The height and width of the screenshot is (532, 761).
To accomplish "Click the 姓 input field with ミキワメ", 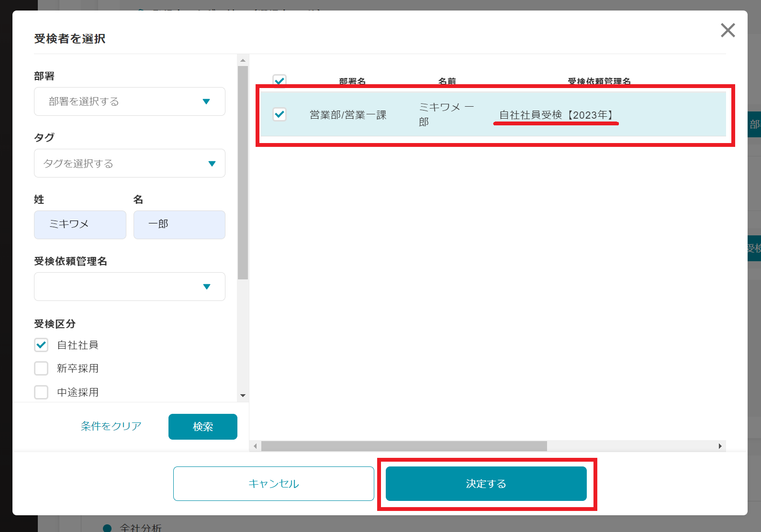I will coord(80,225).
